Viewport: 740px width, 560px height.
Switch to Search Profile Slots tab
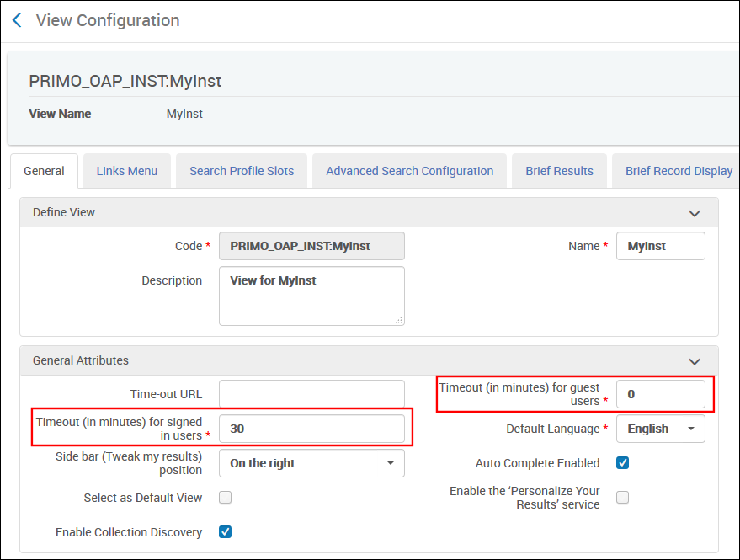[x=242, y=171]
